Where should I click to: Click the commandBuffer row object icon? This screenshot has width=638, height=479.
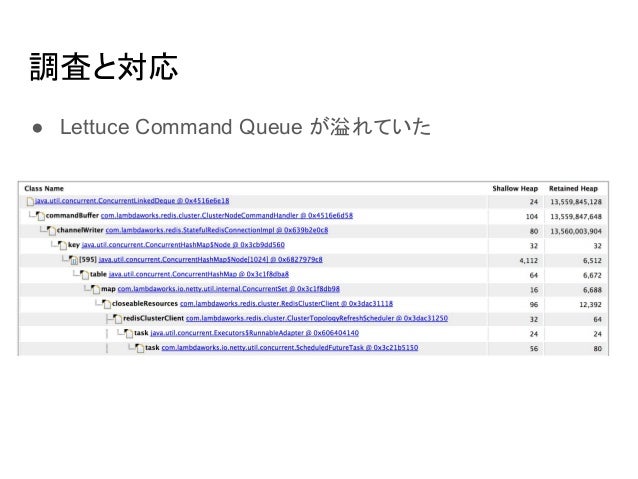tap(40, 216)
